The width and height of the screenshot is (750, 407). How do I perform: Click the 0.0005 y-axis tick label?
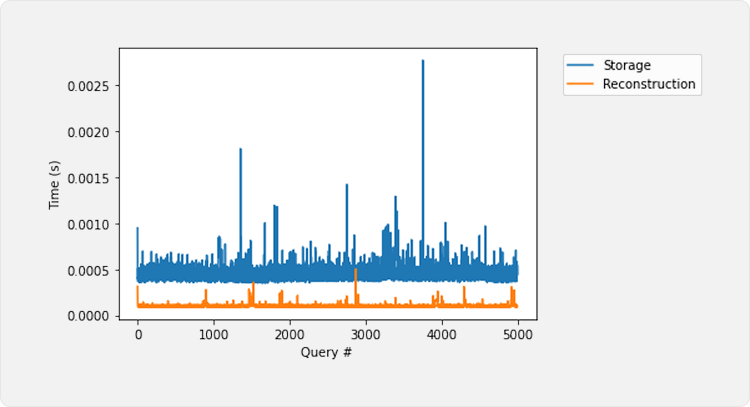pos(87,270)
